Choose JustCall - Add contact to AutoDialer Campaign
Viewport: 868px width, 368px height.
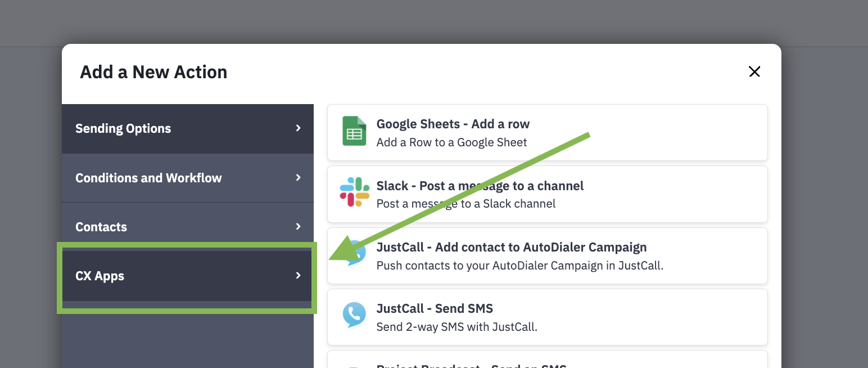coord(547,255)
